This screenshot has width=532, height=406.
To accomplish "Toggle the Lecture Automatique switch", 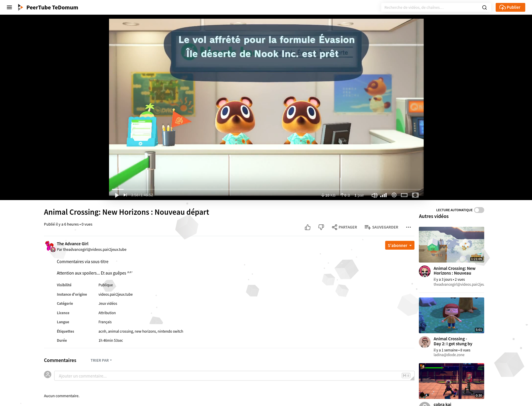I will 479,210.
